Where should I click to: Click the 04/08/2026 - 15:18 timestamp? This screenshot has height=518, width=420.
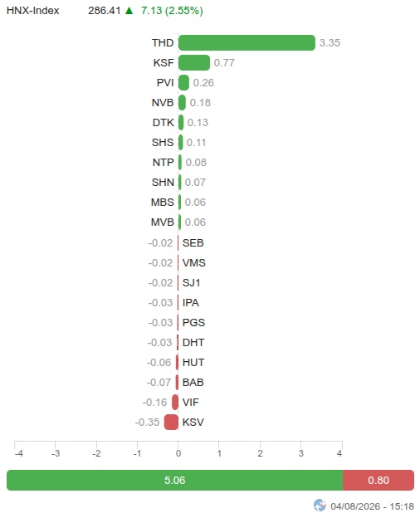372,506
